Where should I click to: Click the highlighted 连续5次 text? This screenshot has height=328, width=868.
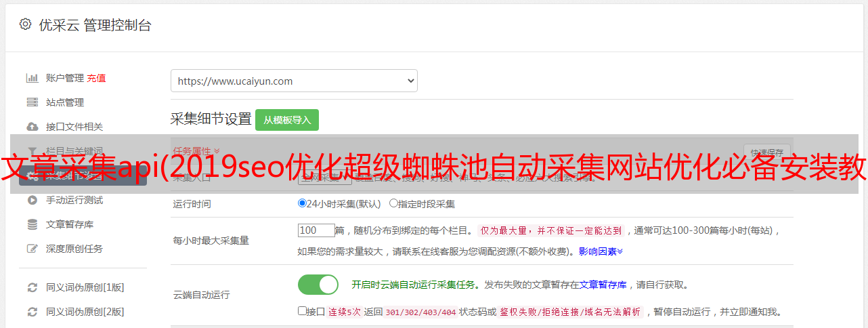click(345, 312)
